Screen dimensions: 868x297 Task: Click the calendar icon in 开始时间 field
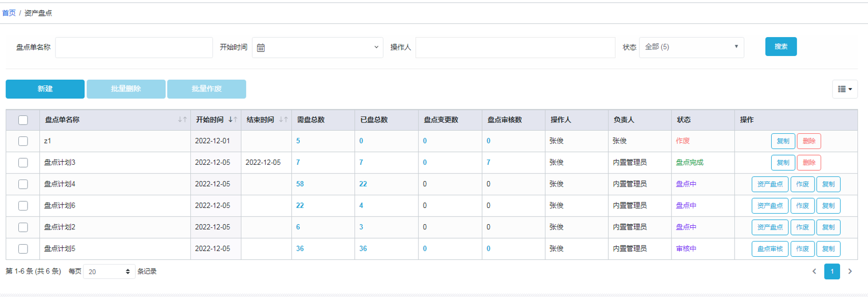261,48
